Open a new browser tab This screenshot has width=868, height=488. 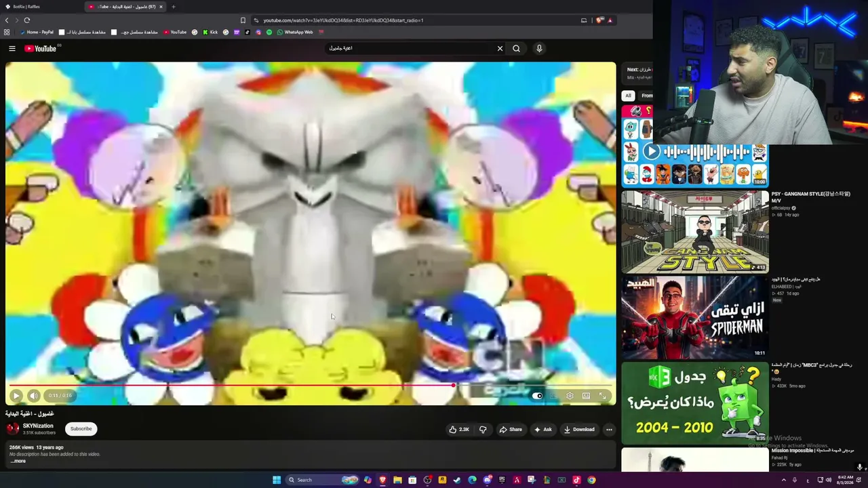point(173,7)
